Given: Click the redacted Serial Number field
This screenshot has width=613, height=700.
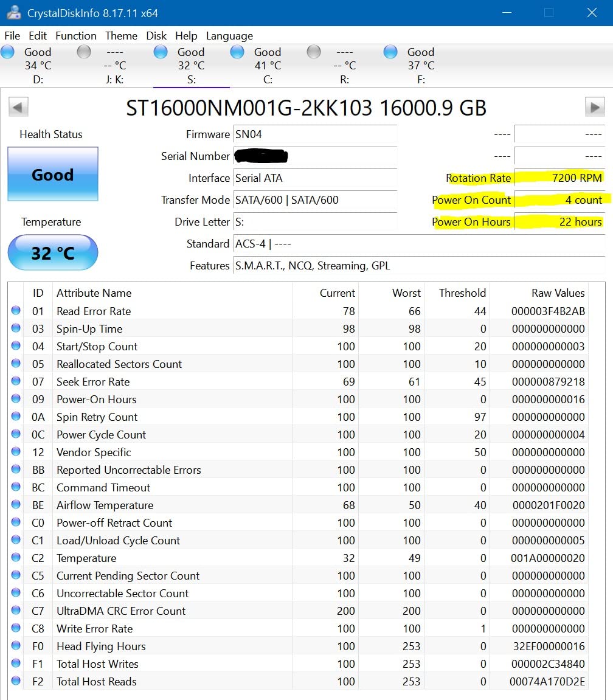Looking at the screenshot, I should pyautogui.click(x=315, y=156).
